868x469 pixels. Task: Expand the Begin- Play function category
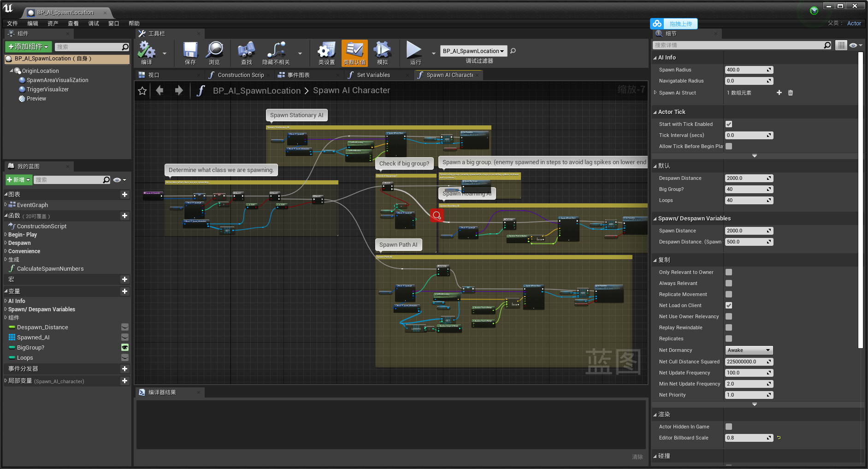[6, 235]
